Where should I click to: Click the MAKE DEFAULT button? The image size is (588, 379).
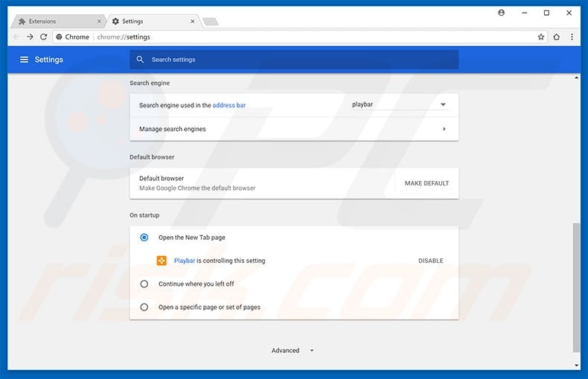426,183
